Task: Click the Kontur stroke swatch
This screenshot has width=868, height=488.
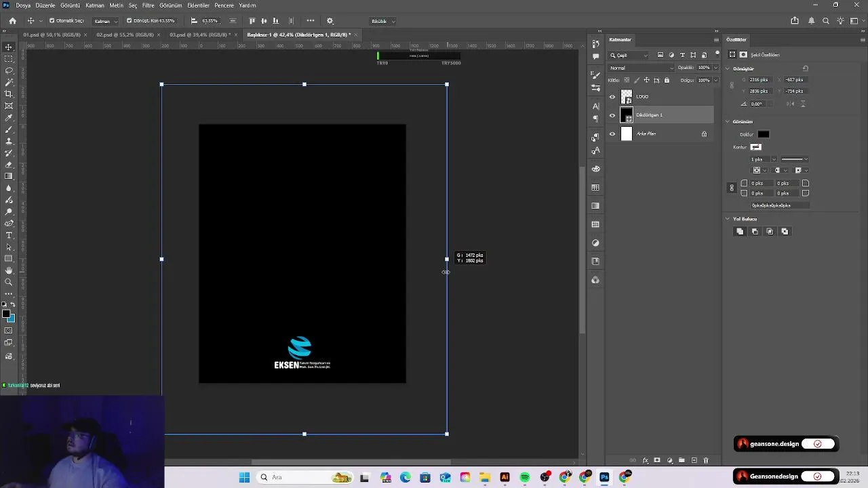Action: (x=756, y=147)
